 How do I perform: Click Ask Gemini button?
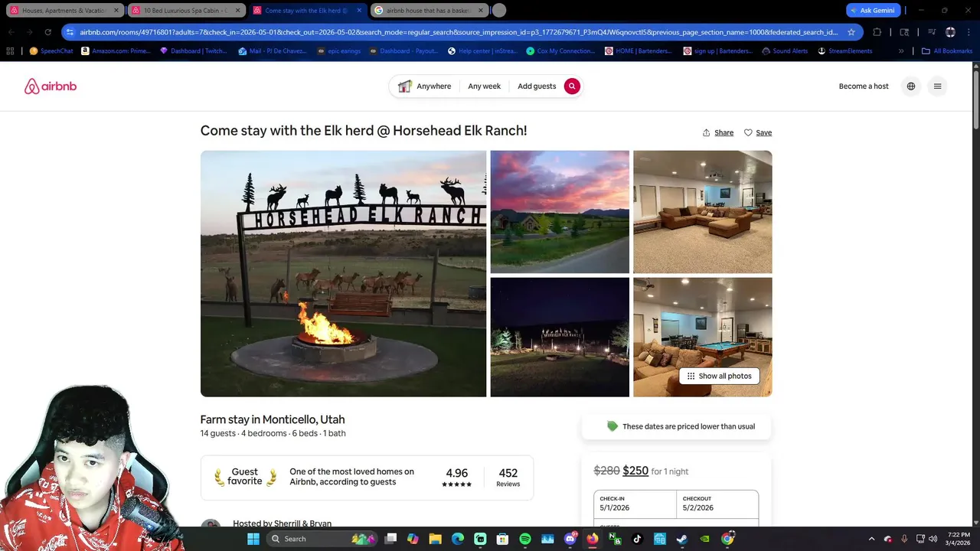pyautogui.click(x=873, y=11)
